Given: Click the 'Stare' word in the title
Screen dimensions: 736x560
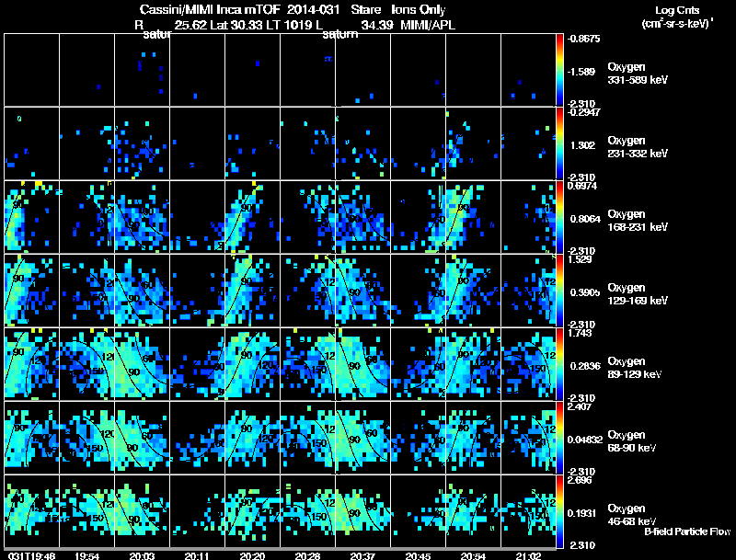Looking at the screenshot, I should pyautogui.click(x=365, y=9).
